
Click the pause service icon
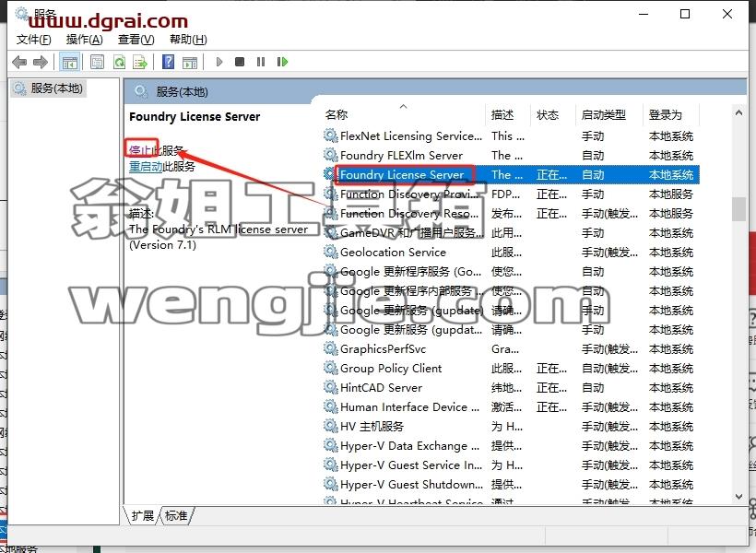click(261, 62)
